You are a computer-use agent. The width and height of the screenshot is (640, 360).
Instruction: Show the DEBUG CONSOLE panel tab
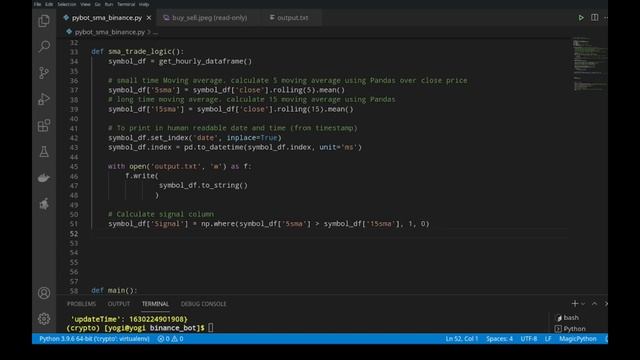[x=203, y=304]
